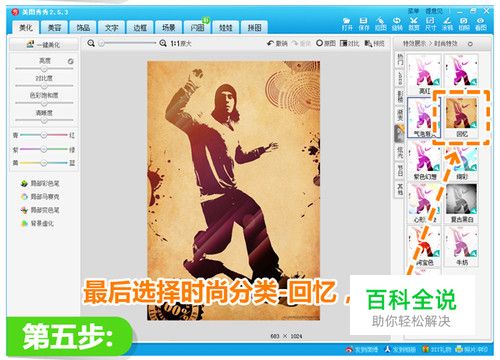Apply the 紫色幻想 effect thumbnail
The height and width of the screenshot is (360, 500).
[x=424, y=161]
